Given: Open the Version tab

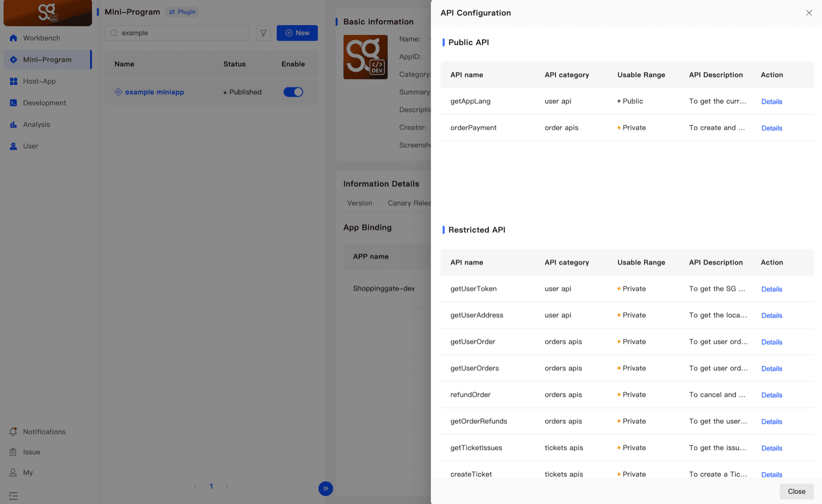Looking at the screenshot, I should point(360,203).
